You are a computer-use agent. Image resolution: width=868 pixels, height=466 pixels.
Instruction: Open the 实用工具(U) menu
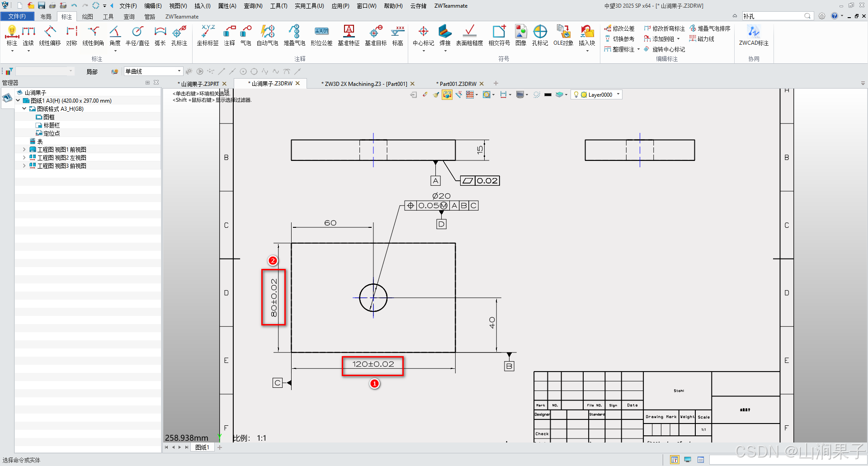point(309,6)
